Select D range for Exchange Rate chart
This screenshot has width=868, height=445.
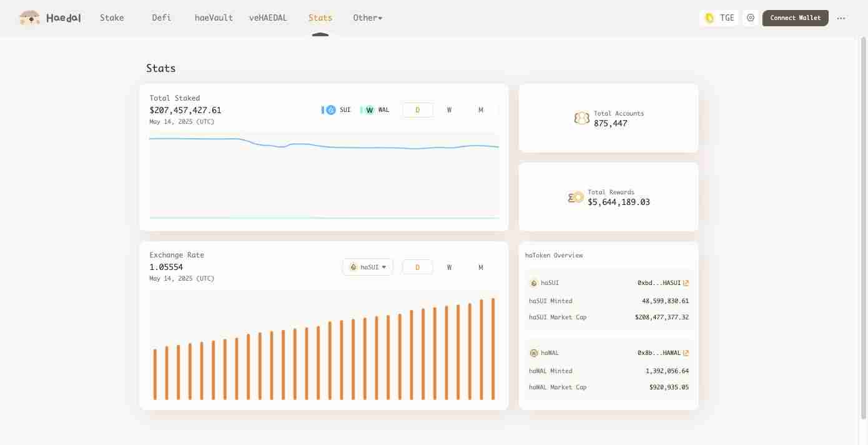tap(417, 267)
